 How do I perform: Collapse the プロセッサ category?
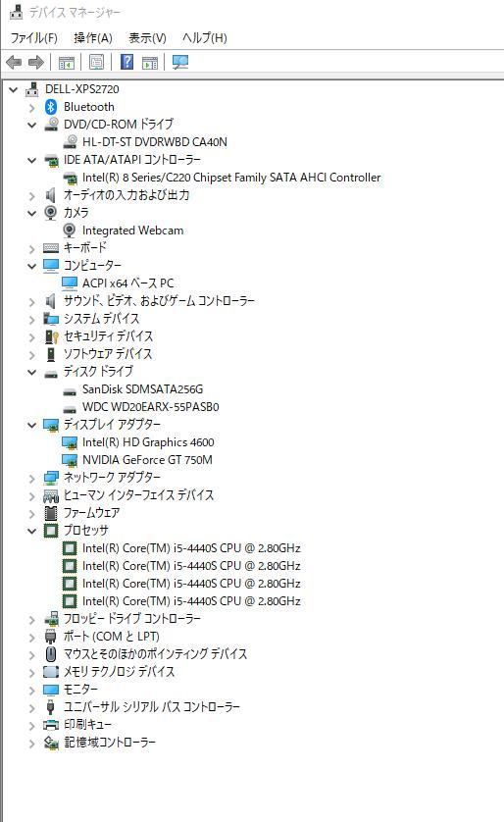pos(32,531)
